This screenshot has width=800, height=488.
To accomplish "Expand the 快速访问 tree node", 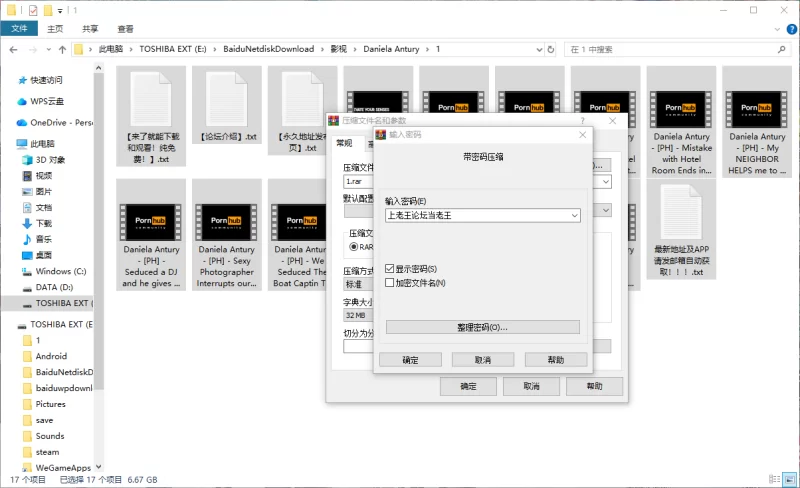I will coord(8,80).
